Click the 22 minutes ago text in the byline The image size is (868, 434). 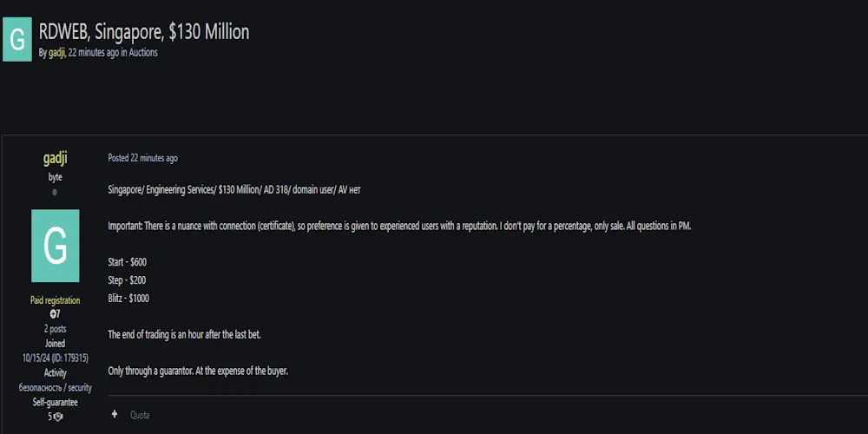click(x=94, y=53)
